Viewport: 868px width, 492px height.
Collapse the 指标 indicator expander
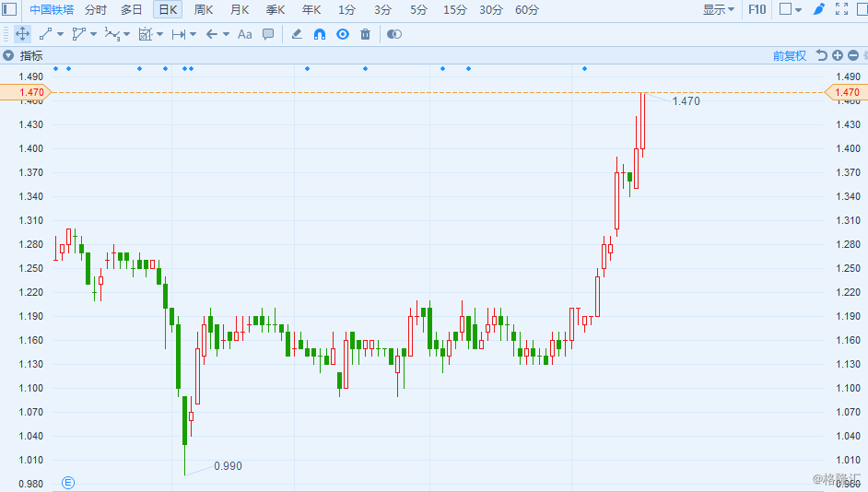(8, 55)
